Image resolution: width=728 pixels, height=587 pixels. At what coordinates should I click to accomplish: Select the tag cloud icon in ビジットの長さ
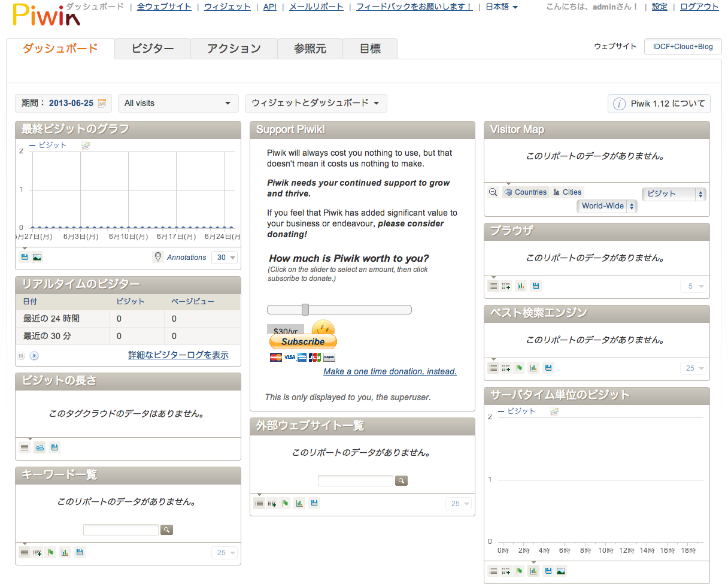point(40,447)
